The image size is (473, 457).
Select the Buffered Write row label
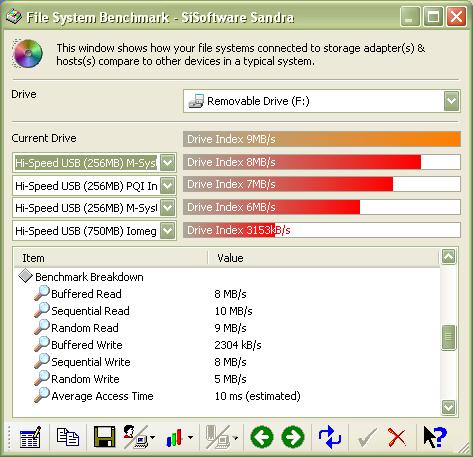point(87,345)
